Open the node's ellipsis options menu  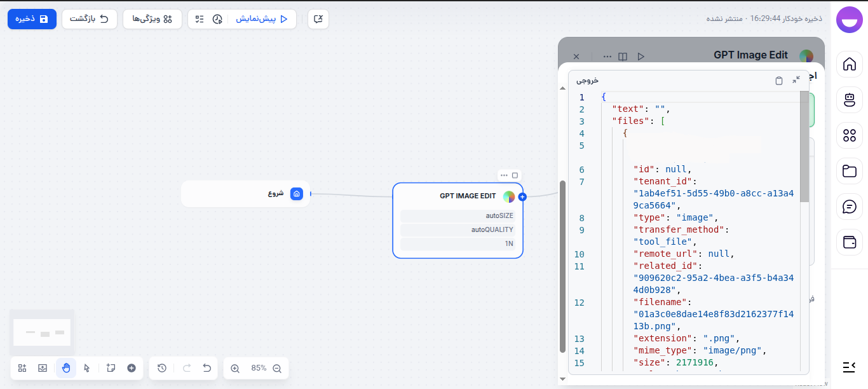tap(504, 175)
